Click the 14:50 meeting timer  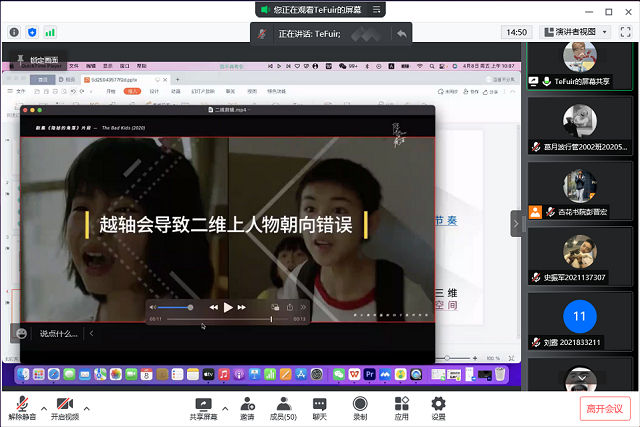pyautogui.click(x=516, y=32)
